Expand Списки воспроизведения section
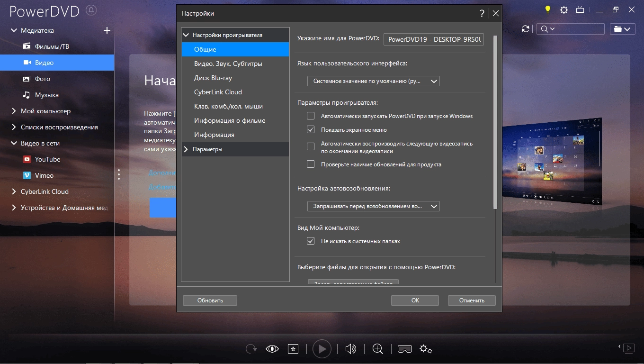 coord(14,127)
